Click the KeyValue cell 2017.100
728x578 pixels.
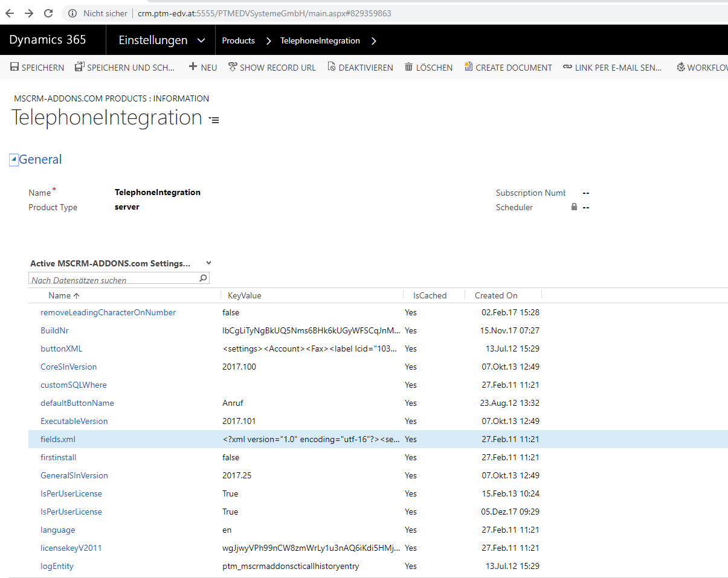point(239,367)
